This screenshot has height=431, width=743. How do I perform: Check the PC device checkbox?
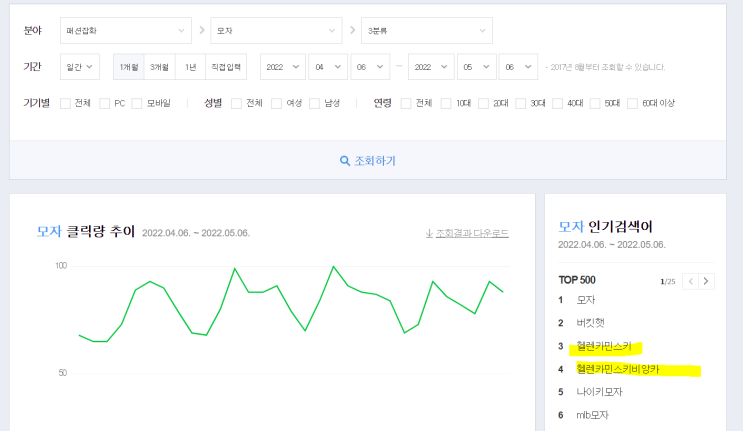[x=105, y=103]
